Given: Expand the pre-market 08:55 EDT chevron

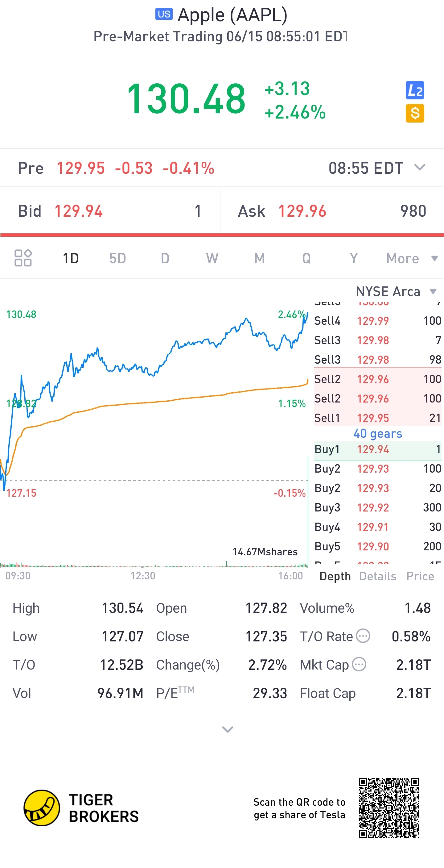Looking at the screenshot, I should pyautogui.click(x=420, y=168).
